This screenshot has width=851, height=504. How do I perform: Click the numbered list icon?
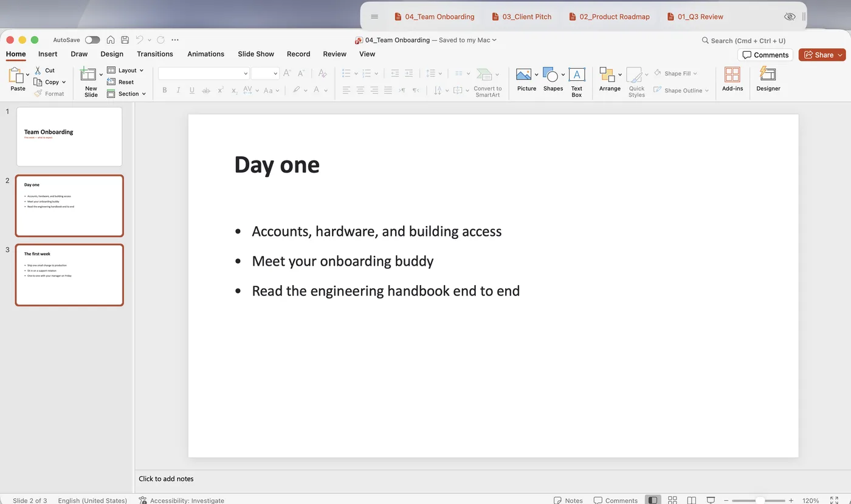click(x=367, y=73)
